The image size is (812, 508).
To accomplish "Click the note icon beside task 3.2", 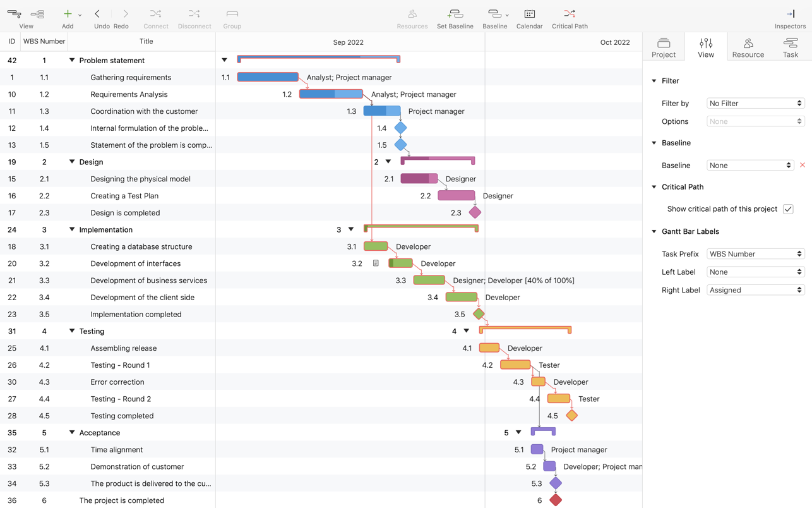I will [x=376, y=263].
